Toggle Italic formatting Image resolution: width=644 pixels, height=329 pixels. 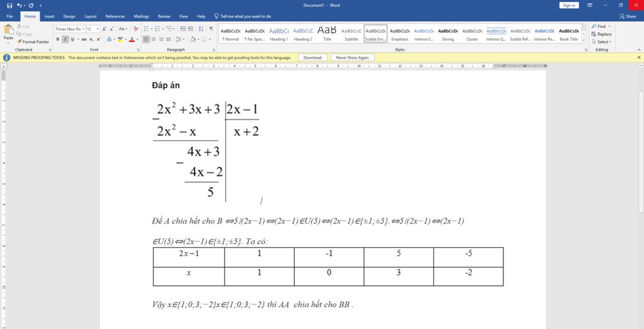point(65,39)
